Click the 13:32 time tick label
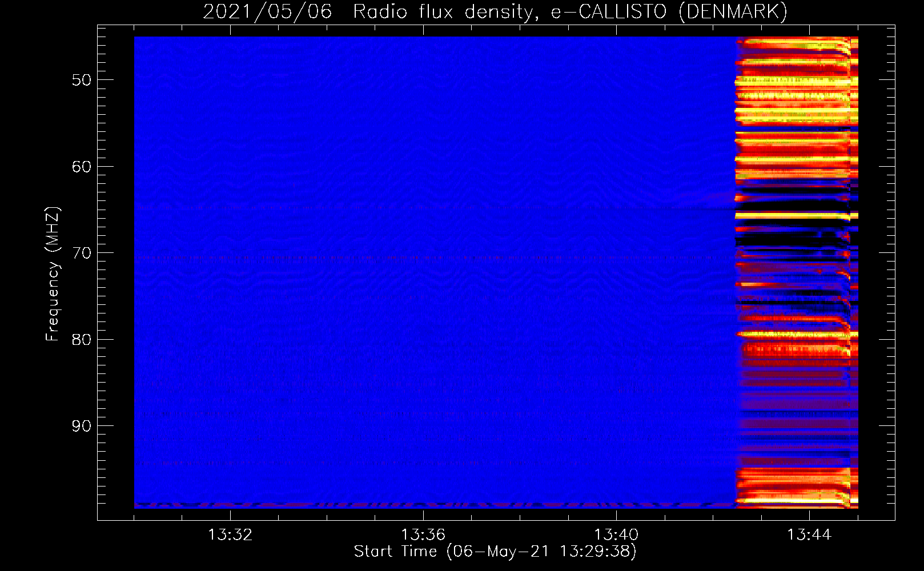The height and width of the screenshot is (571, 924). [x=230, y=535]
